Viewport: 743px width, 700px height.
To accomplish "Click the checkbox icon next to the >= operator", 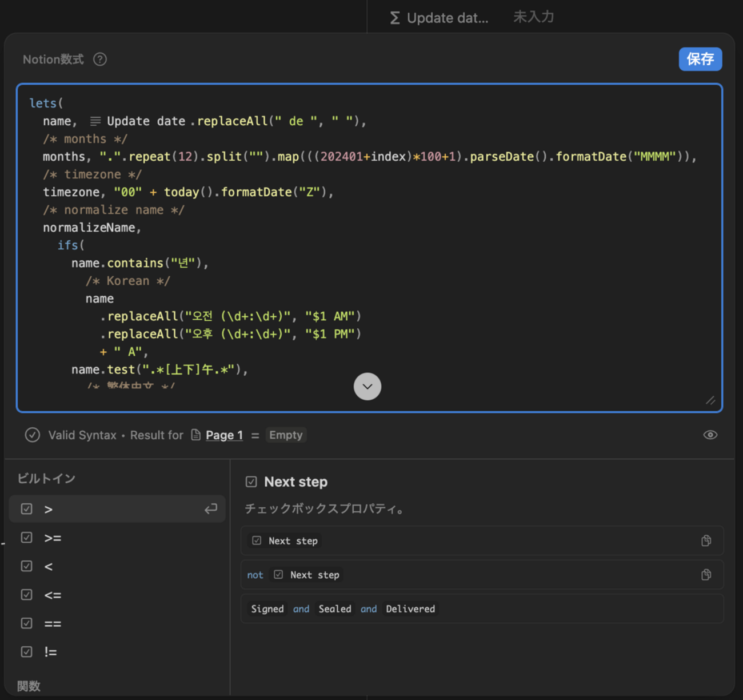I will [x=26, y=537].
